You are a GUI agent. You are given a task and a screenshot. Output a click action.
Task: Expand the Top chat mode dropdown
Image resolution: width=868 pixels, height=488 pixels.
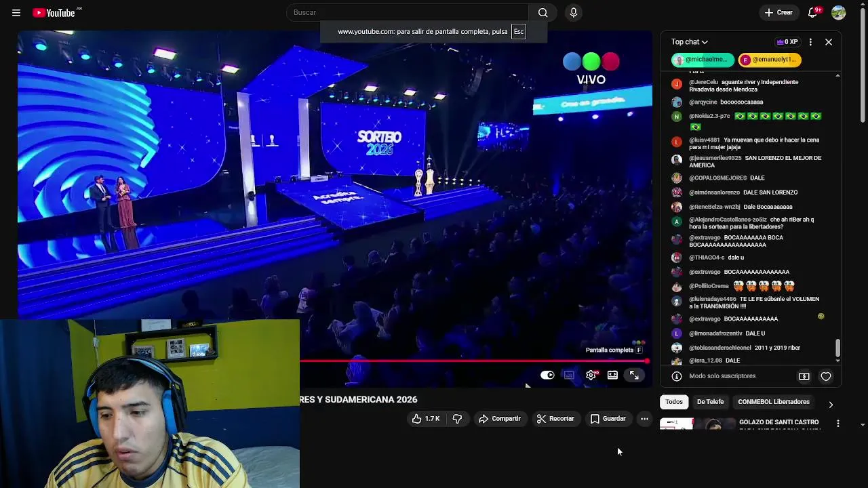click(690, 42)
